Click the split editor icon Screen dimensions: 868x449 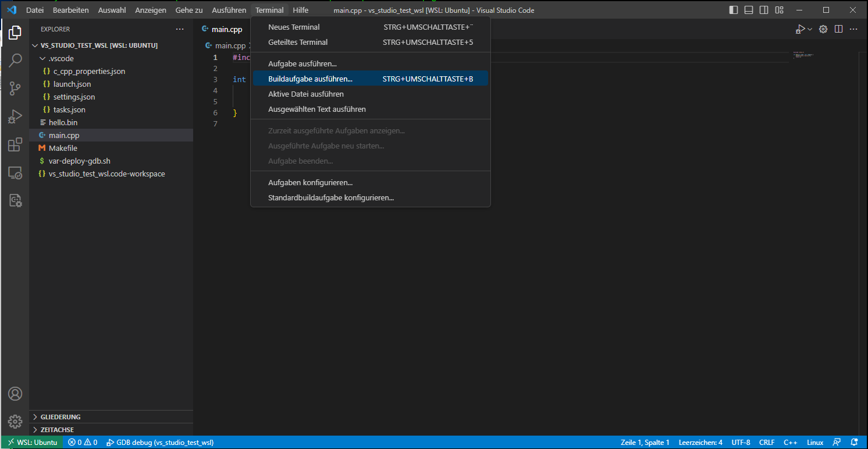(838, 29)
